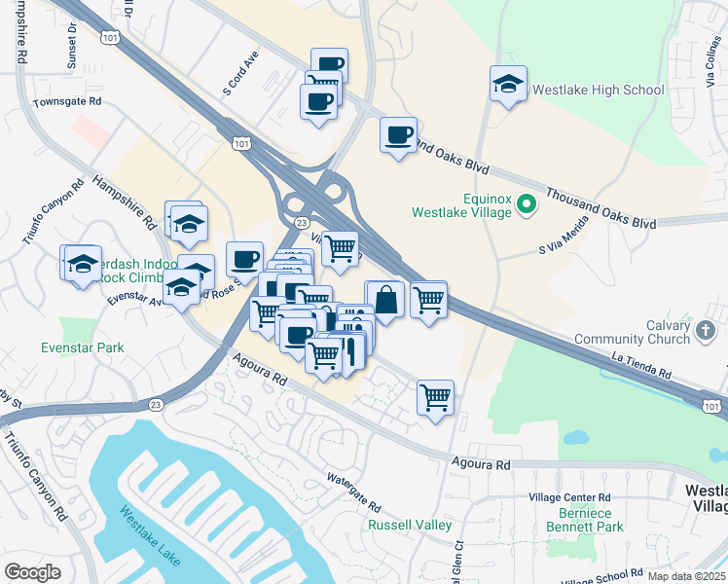This screenshot has height=584, width=728.
Task: Click the Evenstar Park label
Action: [82, 347]
